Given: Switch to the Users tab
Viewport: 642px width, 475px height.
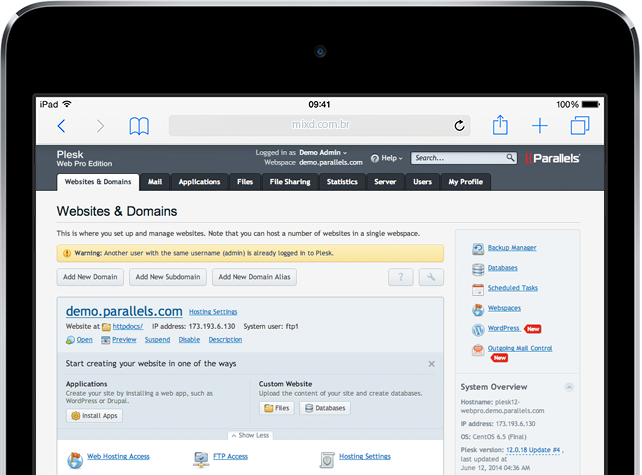Looking at the screenshot, I should 422,182.
